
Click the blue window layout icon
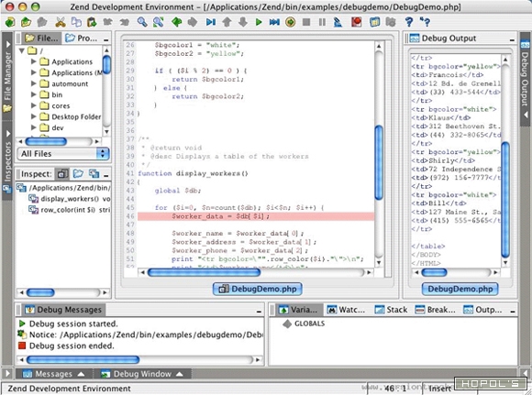pyautogui.click(x=374, y=22)
